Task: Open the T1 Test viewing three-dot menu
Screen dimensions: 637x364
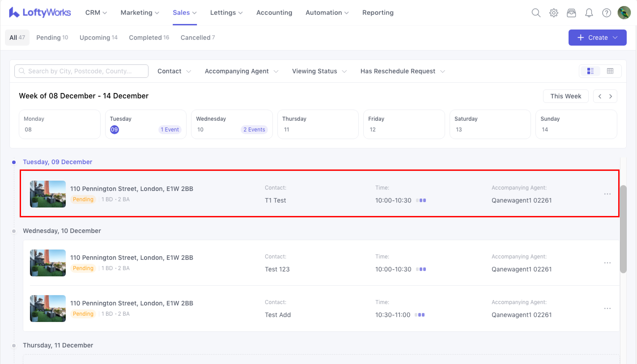Action: point(607,194)
